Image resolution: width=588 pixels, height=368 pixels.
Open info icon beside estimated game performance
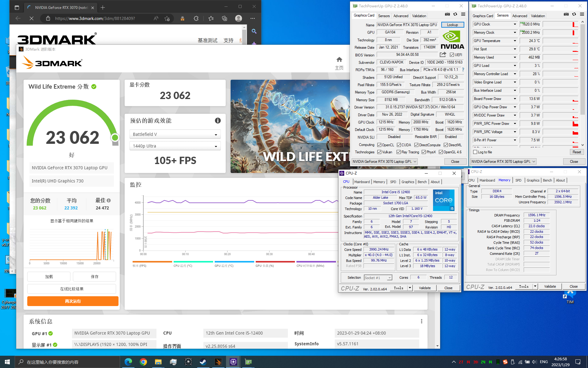218,121
